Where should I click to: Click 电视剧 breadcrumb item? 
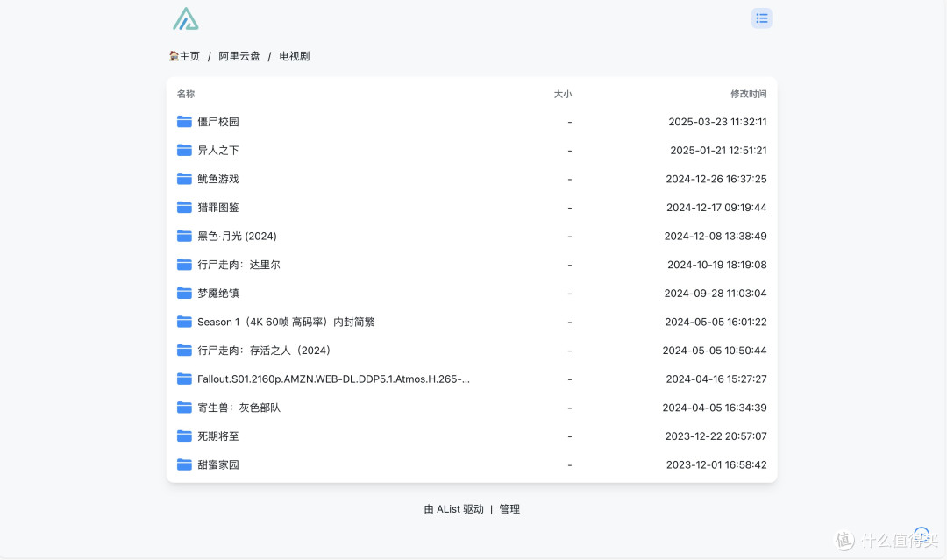[x=294, y=56]
